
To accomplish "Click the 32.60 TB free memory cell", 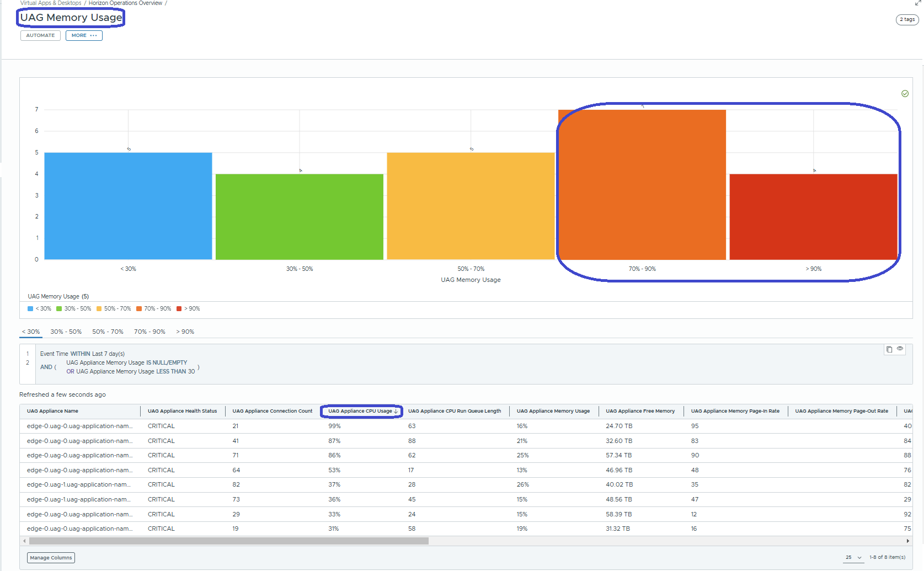I will (x=619, y=441).
